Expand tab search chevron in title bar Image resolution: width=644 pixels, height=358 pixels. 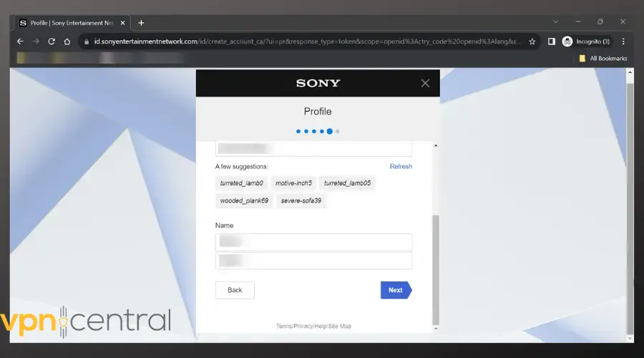555,21
